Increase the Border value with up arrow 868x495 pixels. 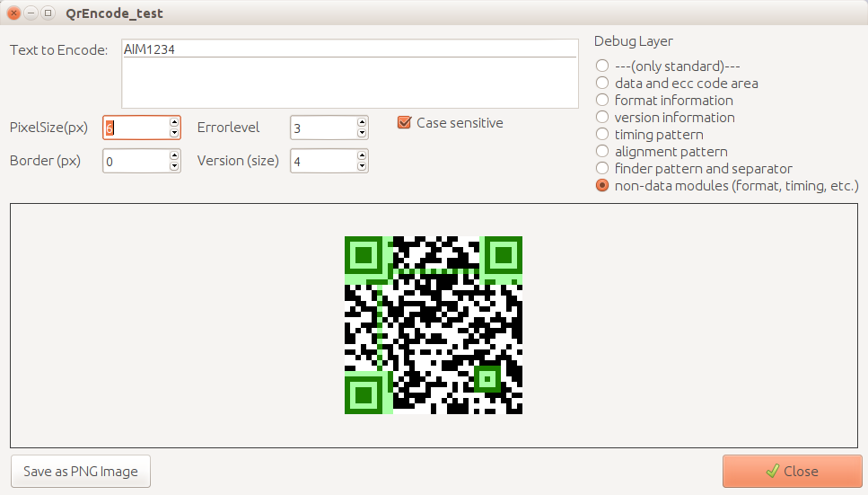173,155
